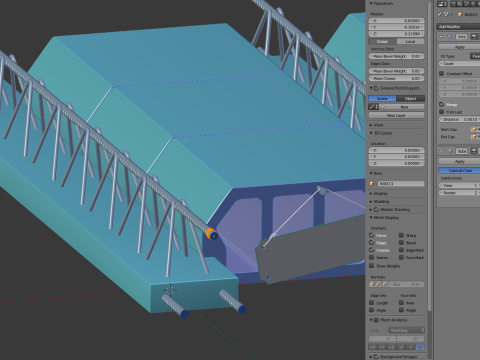Toggle the Grease Pencil Layers checkbox
The height and width of the screenshot is (360, 480).
pyautogui.click(x=376, y=88)
